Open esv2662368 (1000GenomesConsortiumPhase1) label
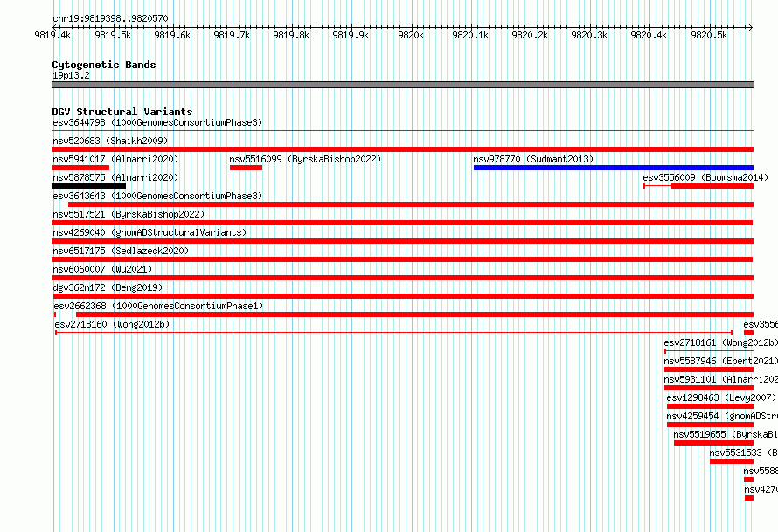Screen dimensions: 778x532 pos(158,306)
